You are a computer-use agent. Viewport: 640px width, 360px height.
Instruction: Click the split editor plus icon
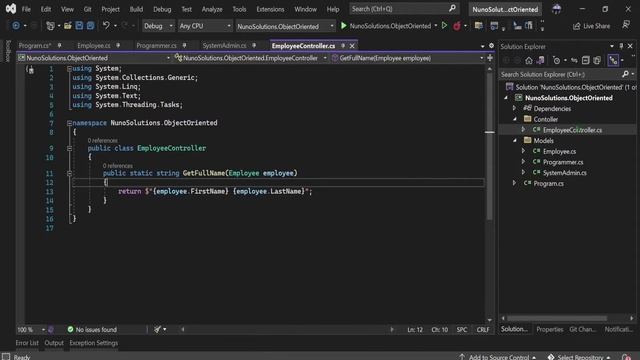coord(490,58)
